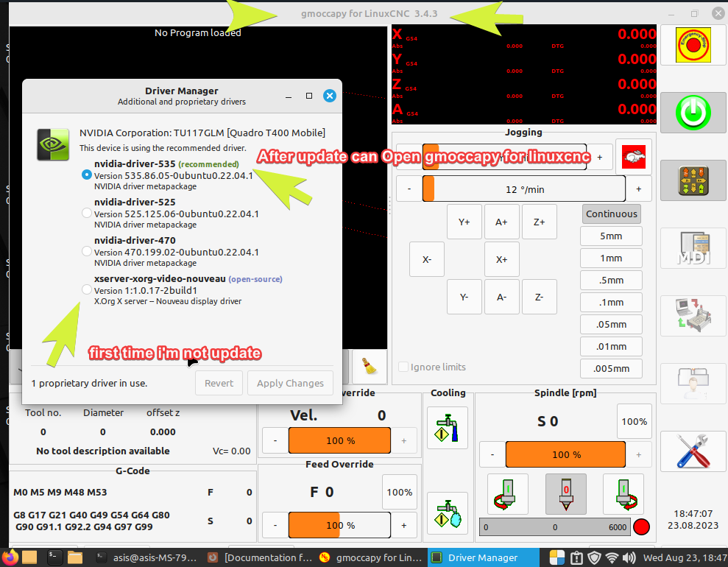Click the clipboard tray icon
Screen dimensions: 728x567
[576, 557]
